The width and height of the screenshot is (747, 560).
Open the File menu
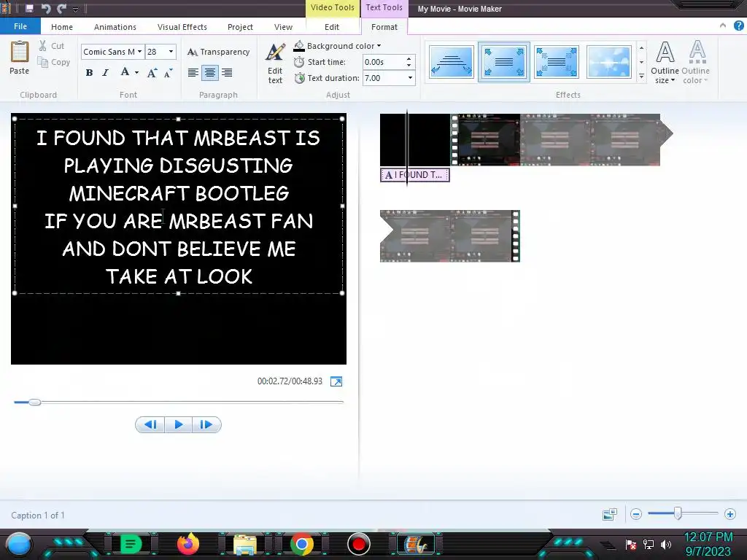point(20,27)
